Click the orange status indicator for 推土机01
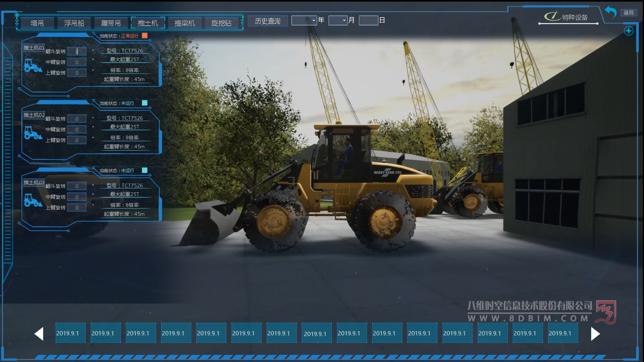The image size is (644, 362). point(145,35)
